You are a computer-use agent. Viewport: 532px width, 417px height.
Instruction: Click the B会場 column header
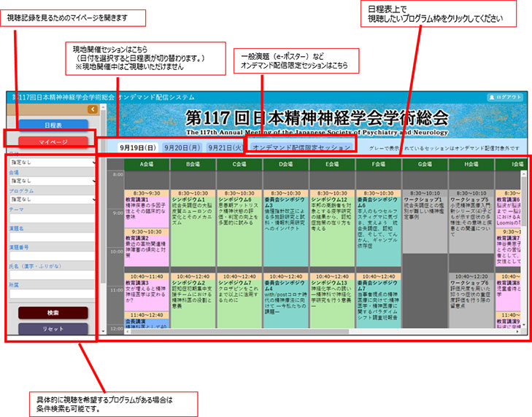[193, 164]
